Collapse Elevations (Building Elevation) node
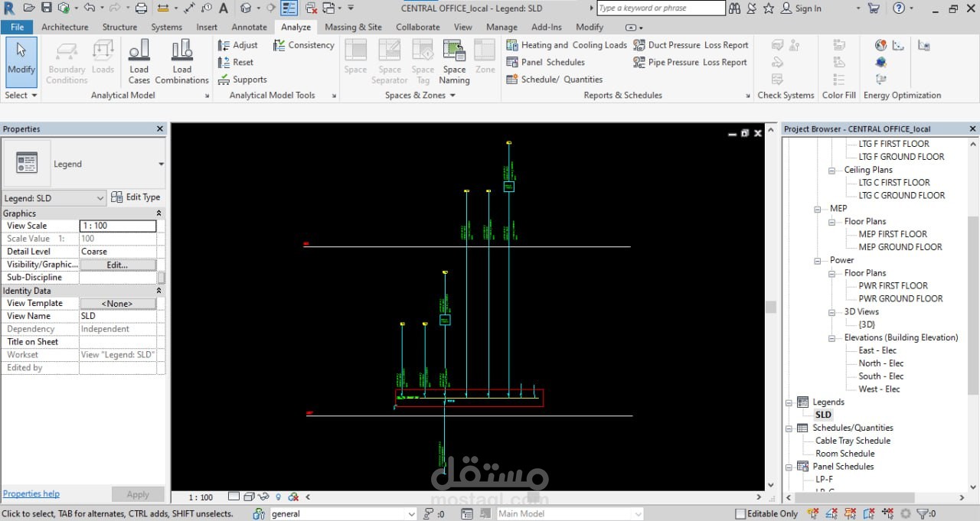Image resolution: width=980 pixels, height=521 pixels. [832, 338]
